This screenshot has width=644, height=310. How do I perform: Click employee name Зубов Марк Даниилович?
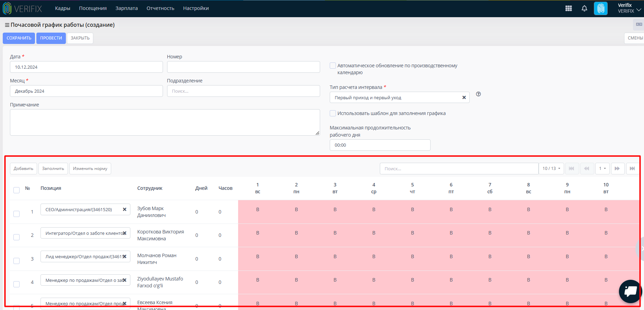151,212
